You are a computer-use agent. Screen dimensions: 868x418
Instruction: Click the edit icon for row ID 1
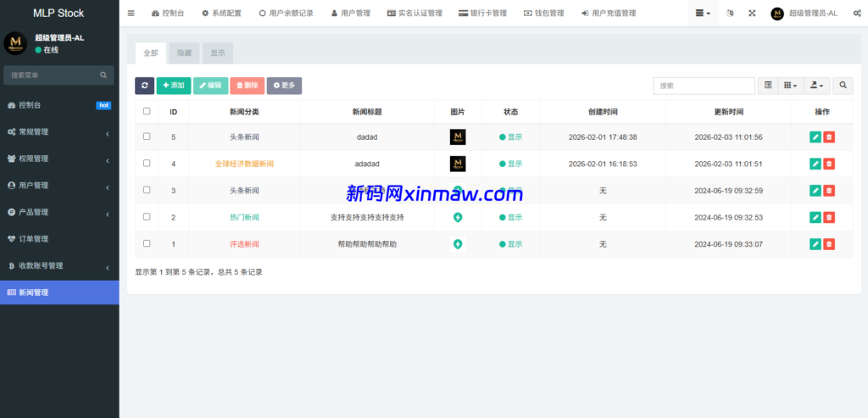[x=815, y=244]
